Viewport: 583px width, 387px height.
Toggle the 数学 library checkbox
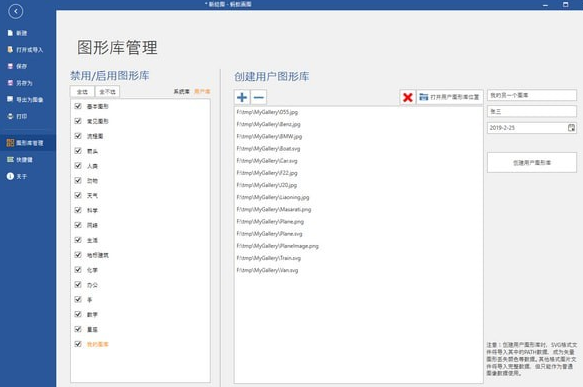tap(78, 315)
